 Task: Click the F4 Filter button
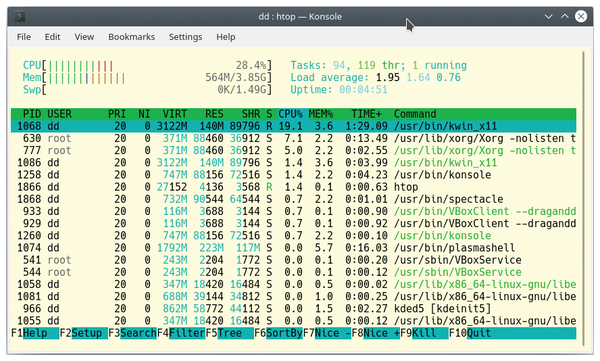181,333
